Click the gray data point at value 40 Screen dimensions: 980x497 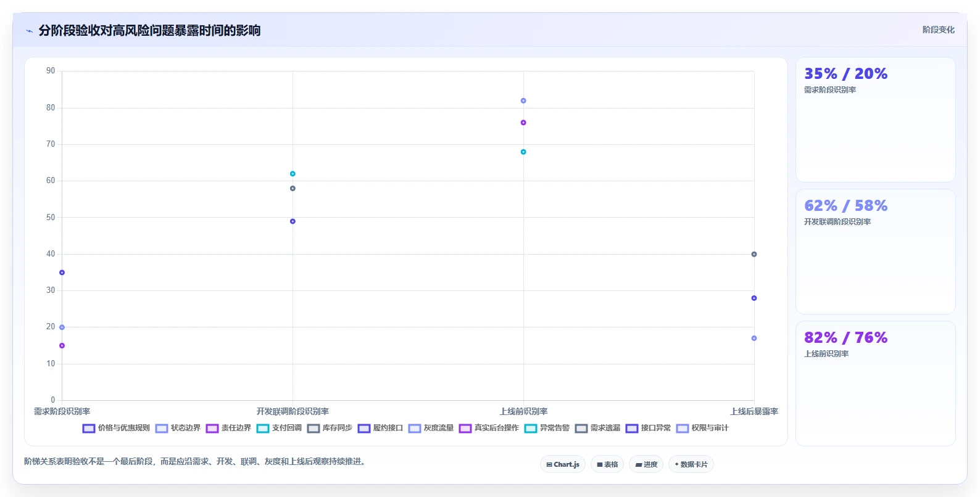point(754,254)
